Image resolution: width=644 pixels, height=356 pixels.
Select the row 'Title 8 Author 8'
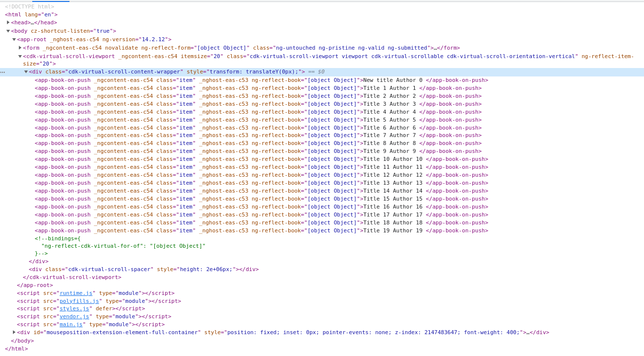pyautogui.click(x=258, y=143)
